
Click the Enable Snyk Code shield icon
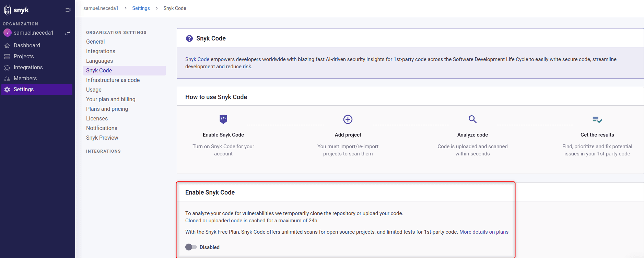pos(223,119)
